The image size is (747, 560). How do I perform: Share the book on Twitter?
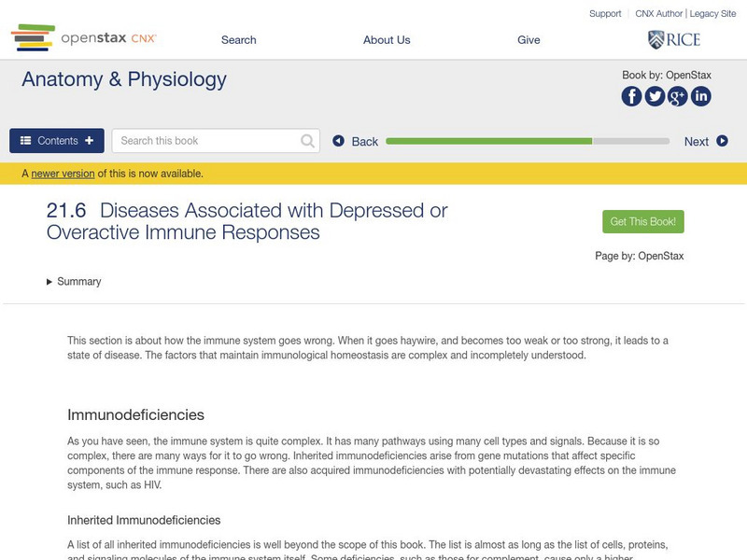(x=655, y=96)
